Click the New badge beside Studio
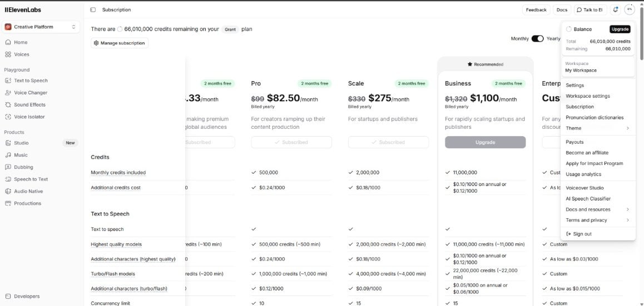This screenshot has height=306, width=644. pos(70,143)
